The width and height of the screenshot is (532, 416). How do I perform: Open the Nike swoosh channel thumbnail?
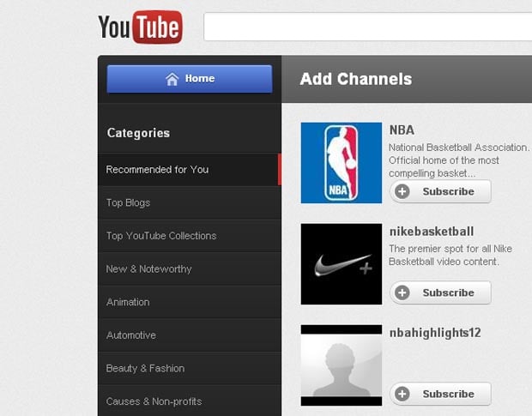[341, 264]
